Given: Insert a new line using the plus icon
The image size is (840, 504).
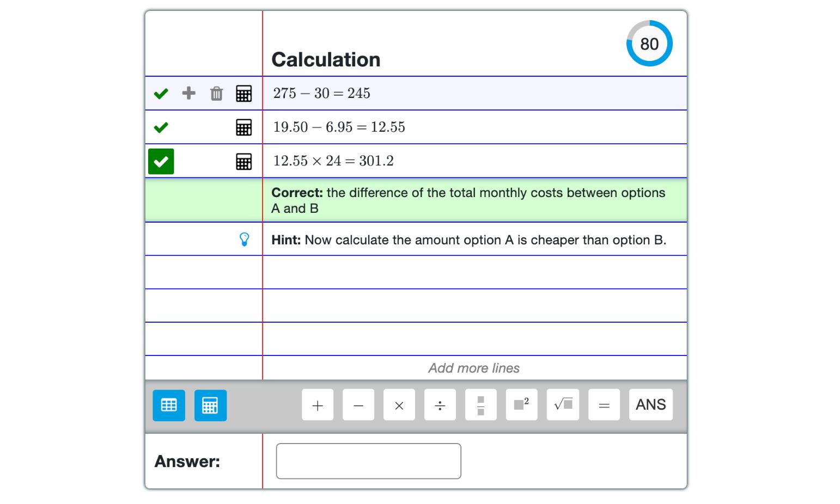Looking at the screenshot, I should 188,93.
